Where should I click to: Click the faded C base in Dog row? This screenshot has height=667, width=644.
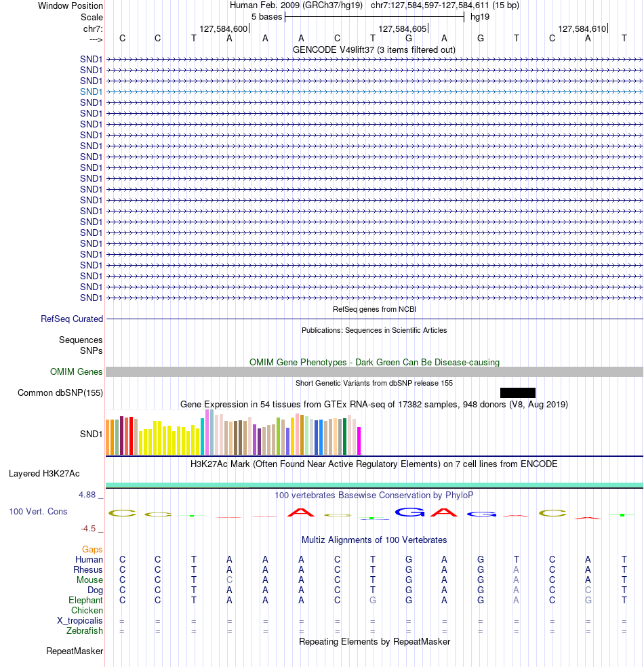pyautogui.click(x=588, y=590)
